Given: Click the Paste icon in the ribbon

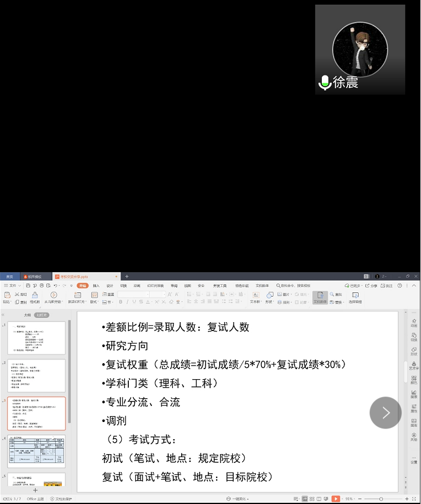Looking at the screenshot, I should click(7, 295).
